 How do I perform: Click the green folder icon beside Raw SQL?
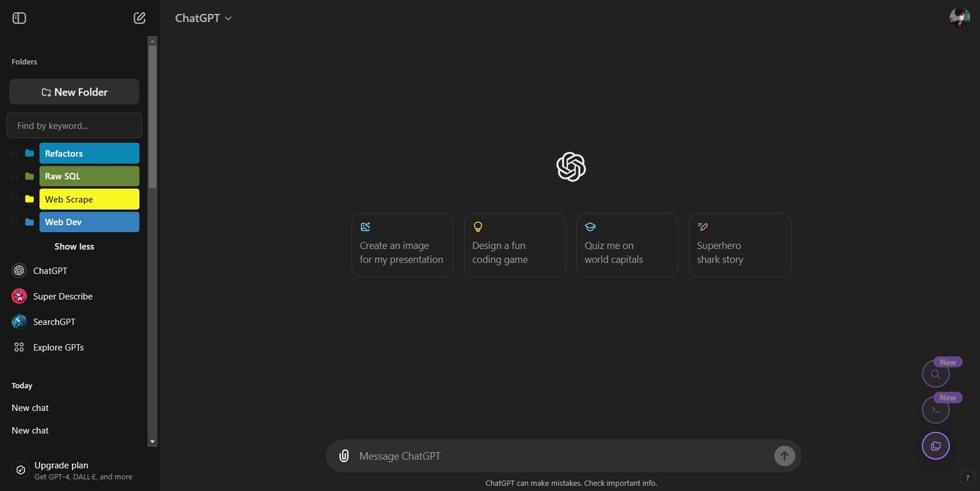30,176
